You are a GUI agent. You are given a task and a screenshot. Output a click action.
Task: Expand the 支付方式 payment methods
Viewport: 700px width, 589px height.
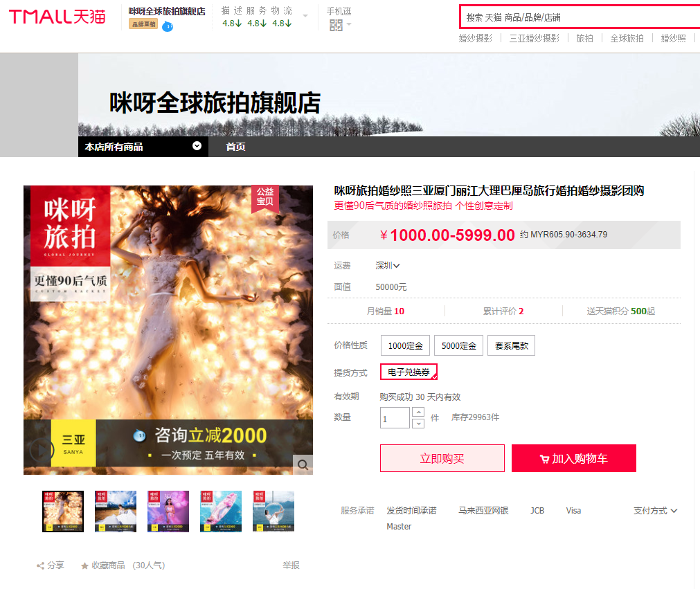pos(655,511)
